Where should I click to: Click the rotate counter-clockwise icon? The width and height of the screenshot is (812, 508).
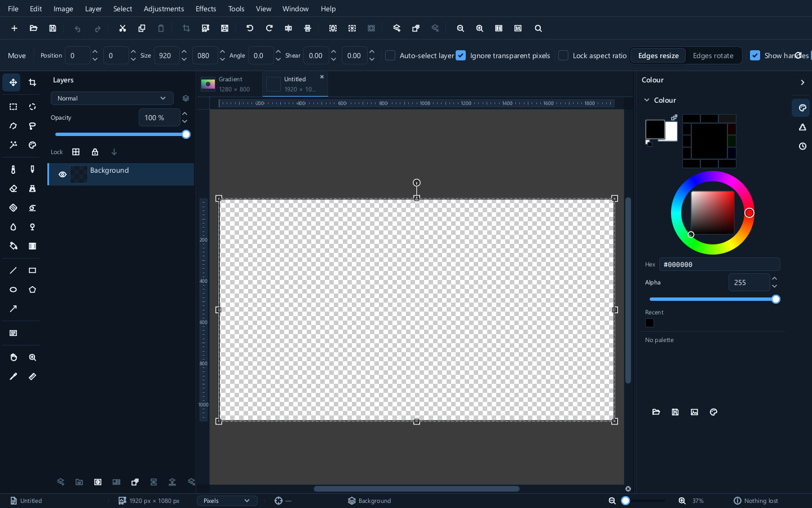(250, 28)
